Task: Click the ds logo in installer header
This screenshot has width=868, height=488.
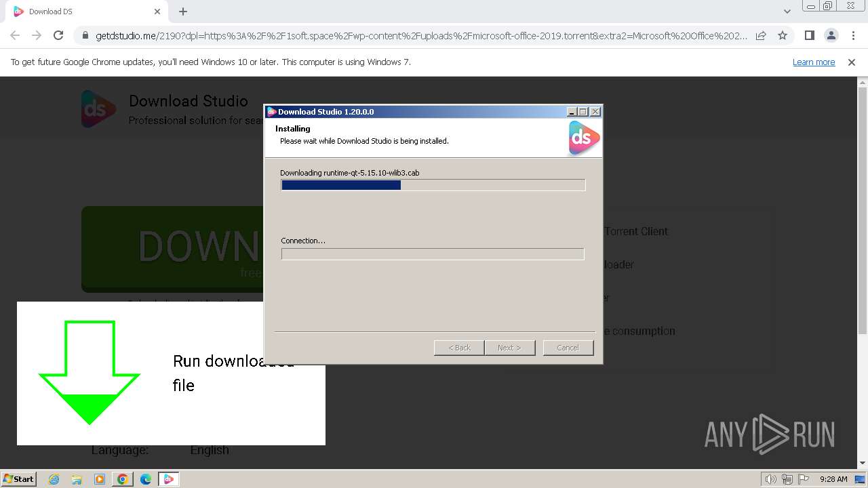Action: [x=583, y=138]
